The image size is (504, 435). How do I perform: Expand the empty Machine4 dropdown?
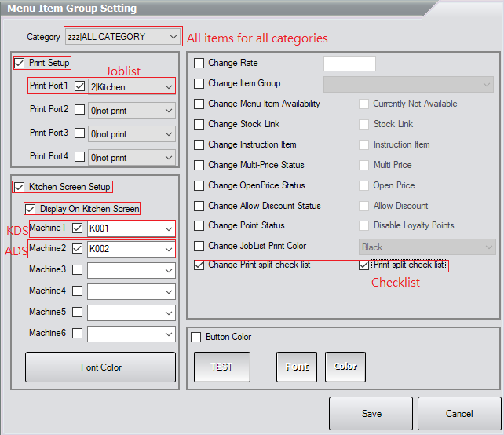131,291
